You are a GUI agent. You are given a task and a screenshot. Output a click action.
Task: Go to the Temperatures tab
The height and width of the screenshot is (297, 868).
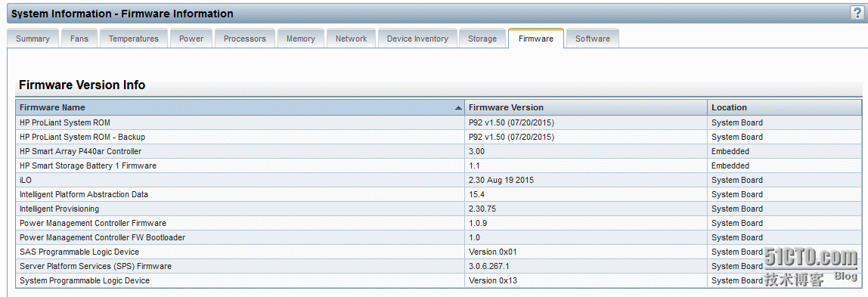pos(133,39)
